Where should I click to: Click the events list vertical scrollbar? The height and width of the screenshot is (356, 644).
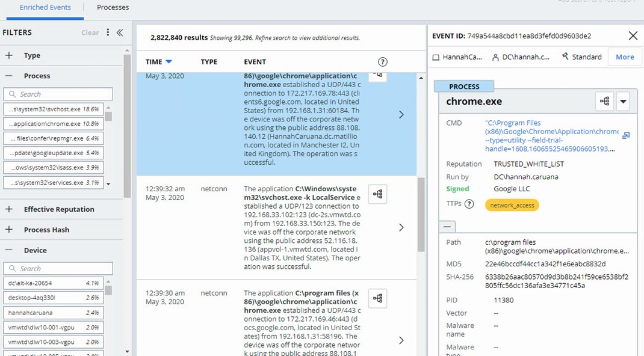point(421,215)
